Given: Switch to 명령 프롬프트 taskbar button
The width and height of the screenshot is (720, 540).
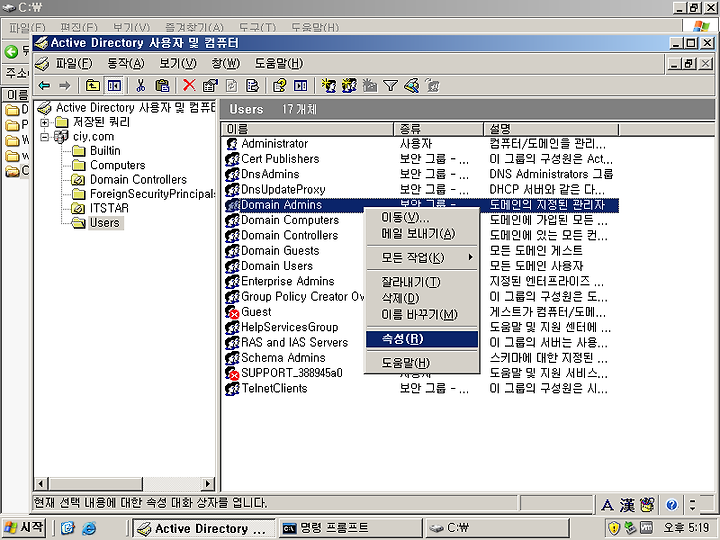Looking at the screenshot, I should [x=350, y=528].
